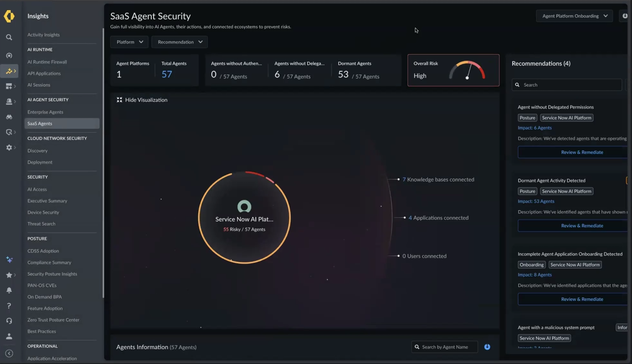This screenshot has width=632, height=364.
Task: Open Executive Summary page
Action: point(48,201)
